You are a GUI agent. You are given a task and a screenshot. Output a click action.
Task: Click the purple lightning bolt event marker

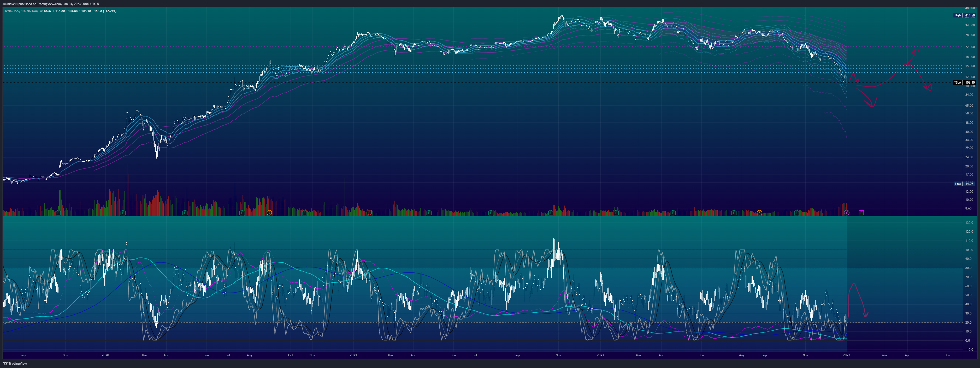coord(846,213)
